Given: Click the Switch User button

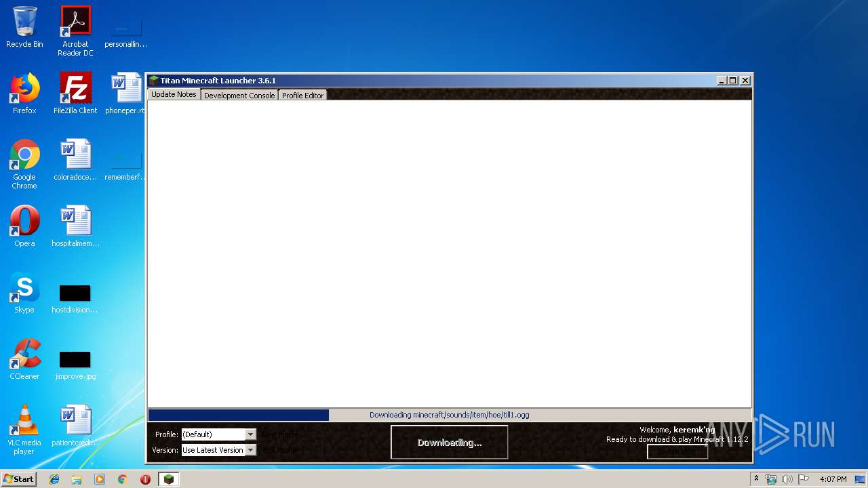Looking at the screenshot, I should click(x=677, y=451).
